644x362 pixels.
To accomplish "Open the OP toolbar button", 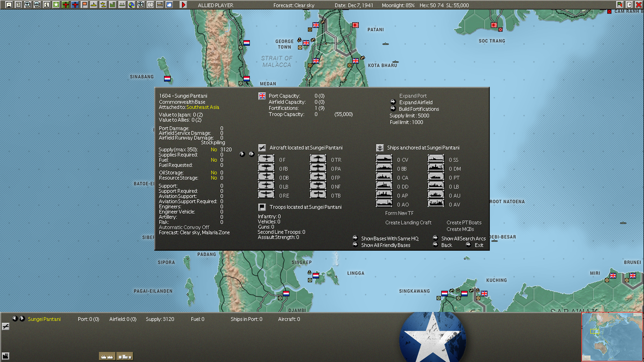I will [x=150, y=5].
